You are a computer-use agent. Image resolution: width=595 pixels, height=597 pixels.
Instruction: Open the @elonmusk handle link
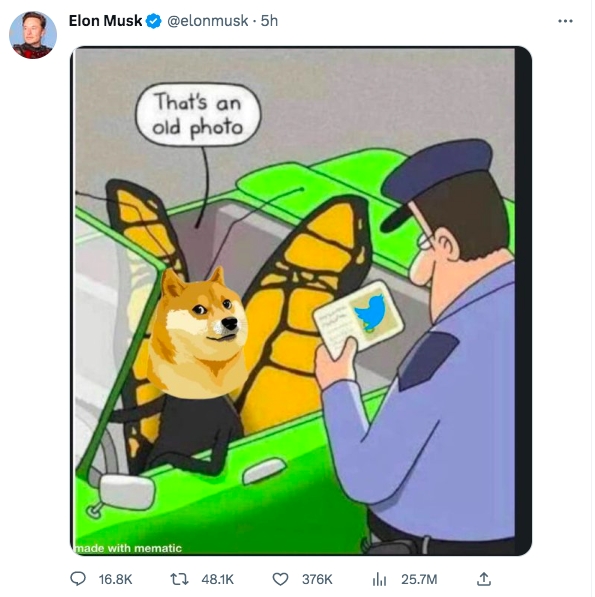[208, 21]
